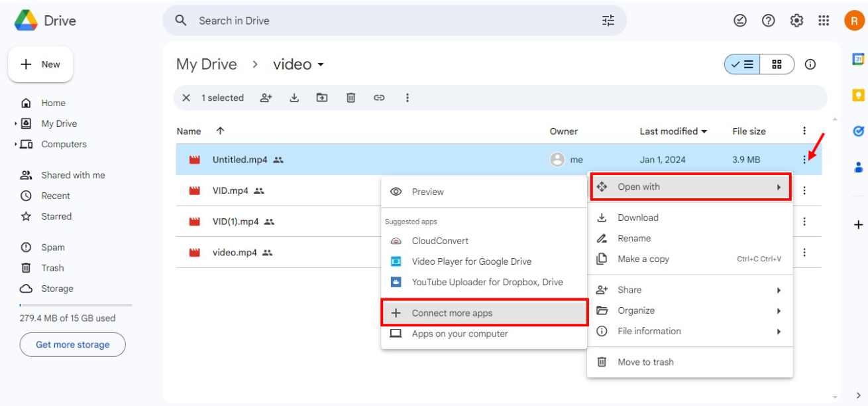Open more actions for Untitled.mp4 row
868x406 pixels.
coord(804,159)
